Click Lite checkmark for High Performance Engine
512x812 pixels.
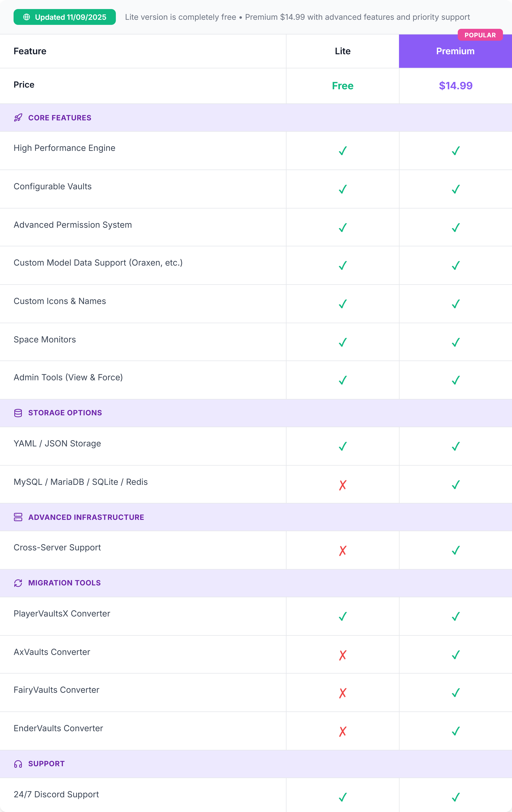pyautogui.click(x=343, y=151)
